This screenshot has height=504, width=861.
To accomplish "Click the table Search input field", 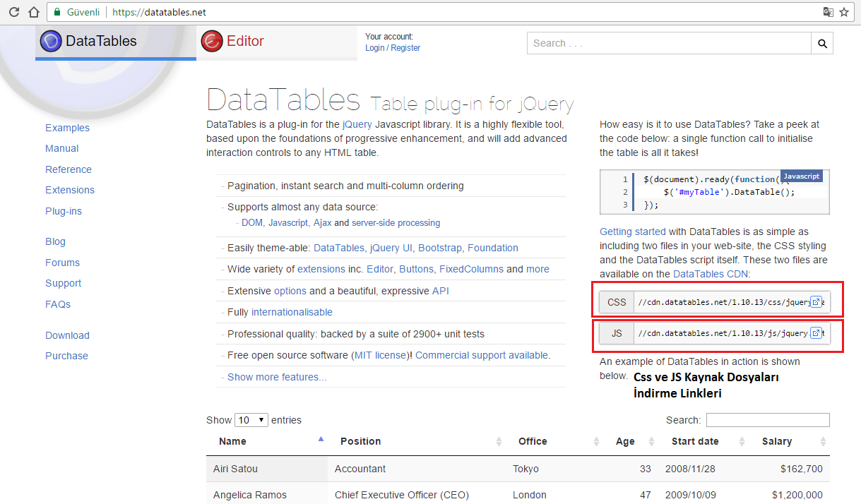I will tap(767, 419).
